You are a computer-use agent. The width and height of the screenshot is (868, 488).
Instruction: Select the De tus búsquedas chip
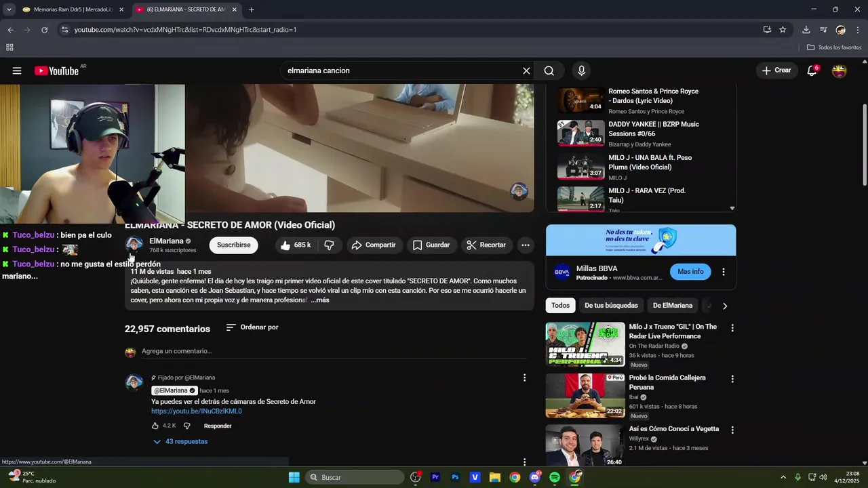(x=611, y=306)
